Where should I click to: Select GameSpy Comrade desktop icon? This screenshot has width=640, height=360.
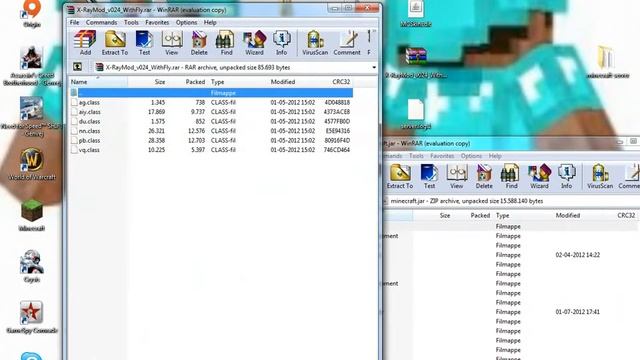[32, 317]
